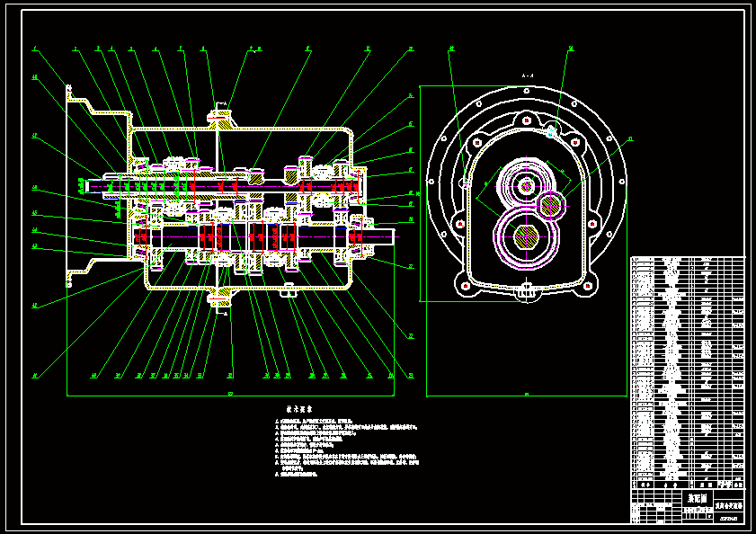Select the drawing number cell in the title block
The image size is (756, 534).
point(729,519)
